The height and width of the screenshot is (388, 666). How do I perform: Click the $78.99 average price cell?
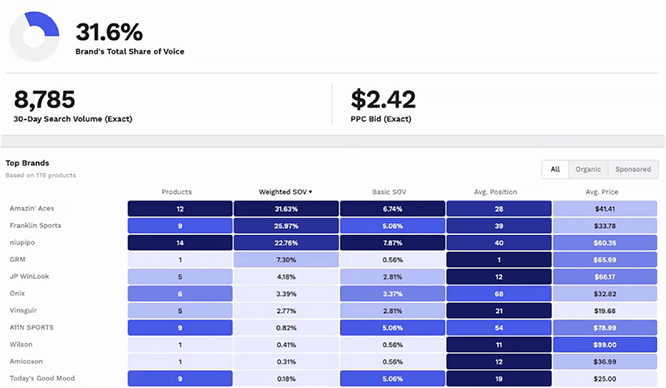point(605,328)
